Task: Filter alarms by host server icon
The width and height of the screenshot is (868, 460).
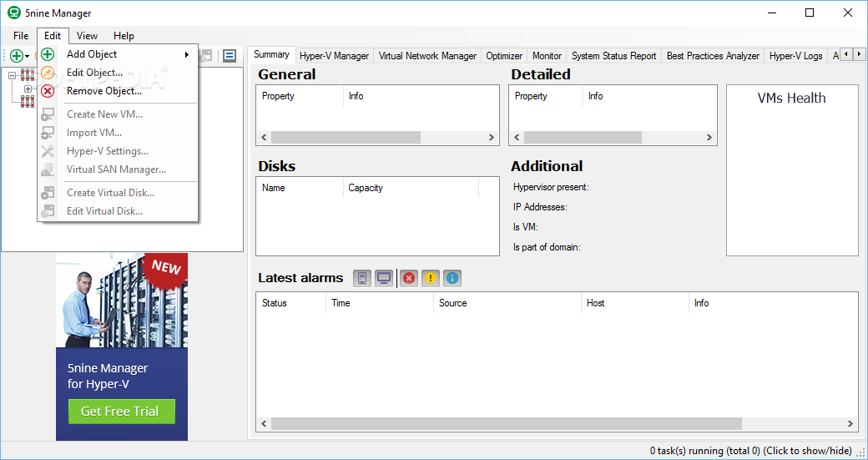Action: click(362, 279)
